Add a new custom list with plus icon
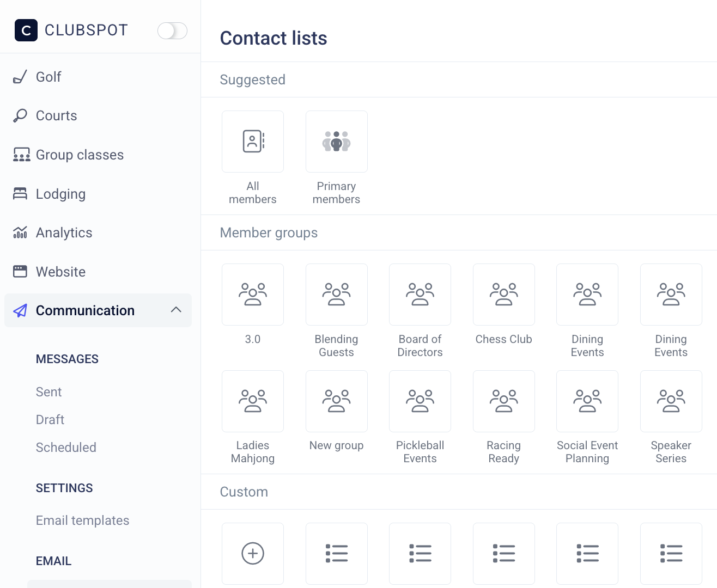The width and height of the screenshot is (717, 588). pos(253,553)
